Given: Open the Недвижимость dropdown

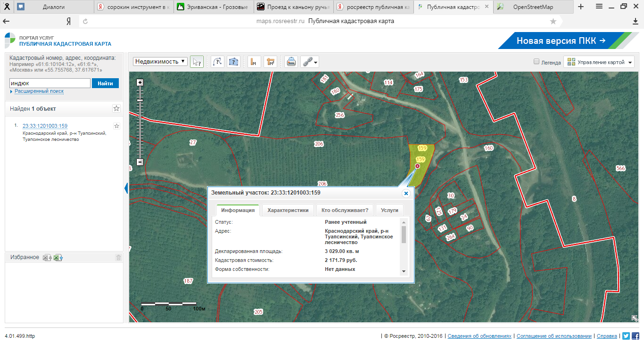Looking at the screenshot, I should [x=160, y=62].
